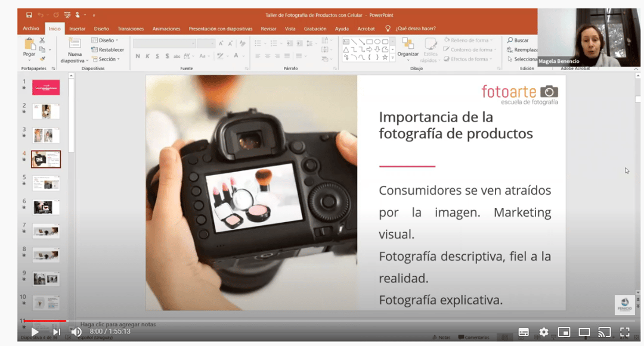644x346 pixels.
Task: Enter fullscreen video mode
Action: pos(625,332)
